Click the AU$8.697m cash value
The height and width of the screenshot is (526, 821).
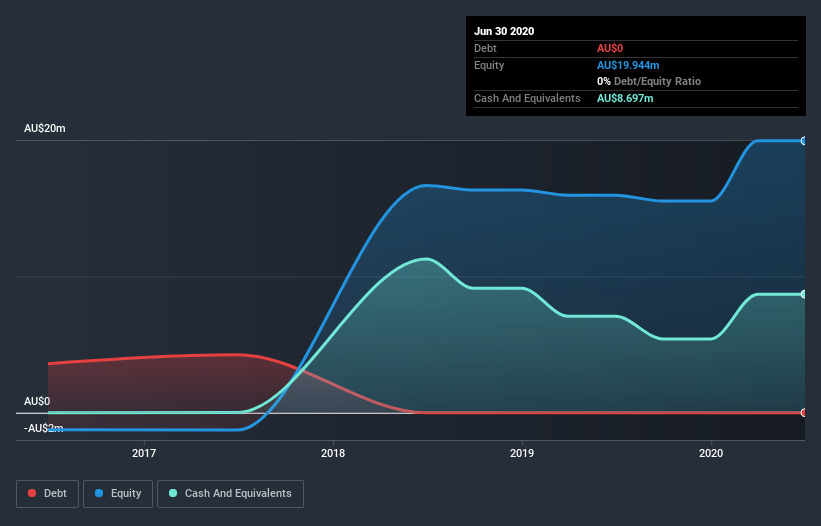point(625,98)
